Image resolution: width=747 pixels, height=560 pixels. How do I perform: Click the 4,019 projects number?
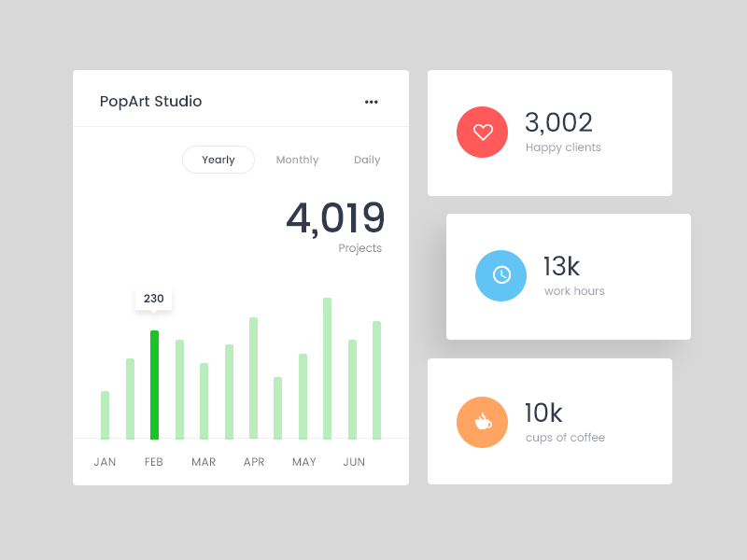point(335,217)
